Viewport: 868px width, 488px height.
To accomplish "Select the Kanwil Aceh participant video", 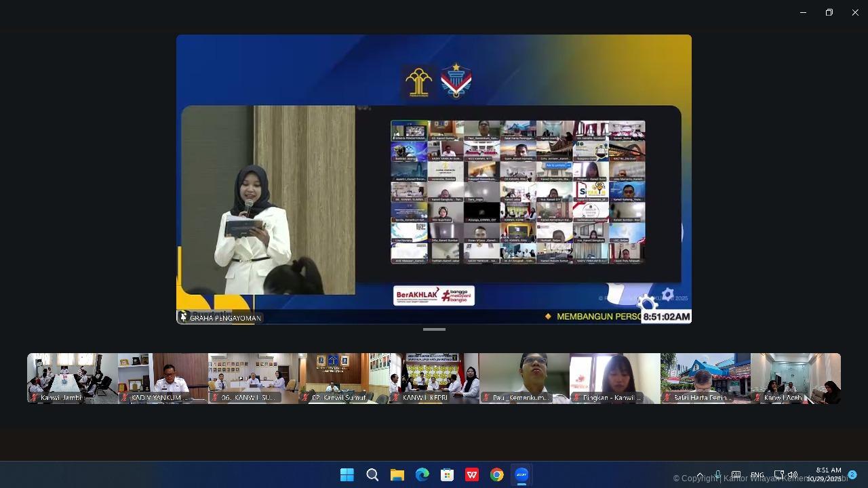I will point(795,378).
